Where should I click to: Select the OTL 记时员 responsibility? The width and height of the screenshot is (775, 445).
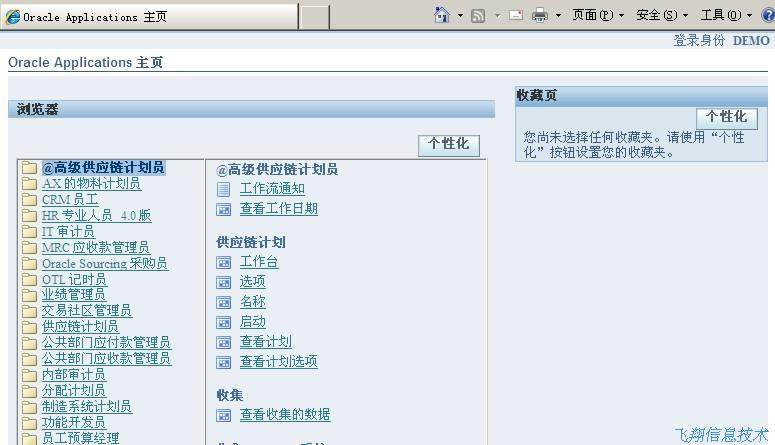tap(74, 279)
